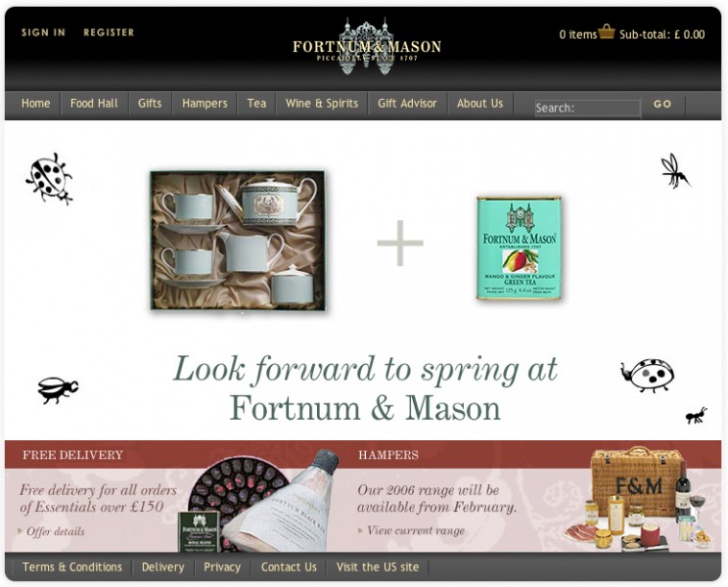
Task: Click the grey-spotted ladybug on the right
Action: pos(648,375)
